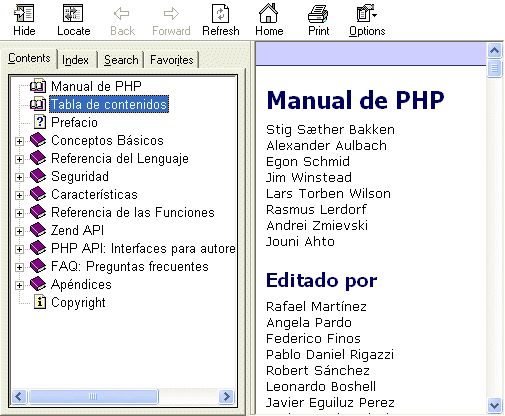The width and height of the screenshot is (505, 416).
Task: Switch to the Contents tab
Action: coord(29,58)
